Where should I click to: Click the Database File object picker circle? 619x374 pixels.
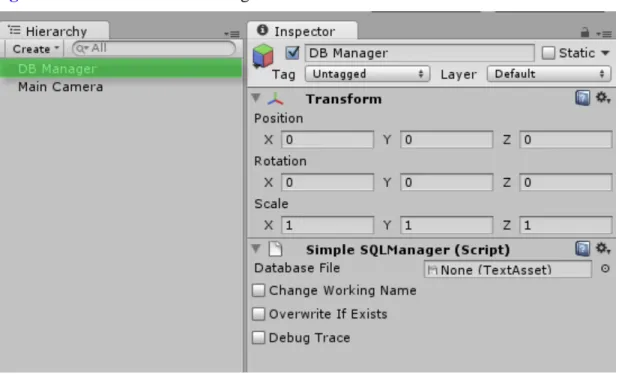(x=605, y=269)
